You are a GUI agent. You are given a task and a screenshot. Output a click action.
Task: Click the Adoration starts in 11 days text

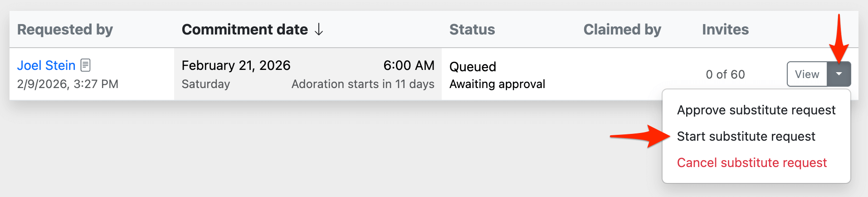pyautogui.click(x=363, y=84)
